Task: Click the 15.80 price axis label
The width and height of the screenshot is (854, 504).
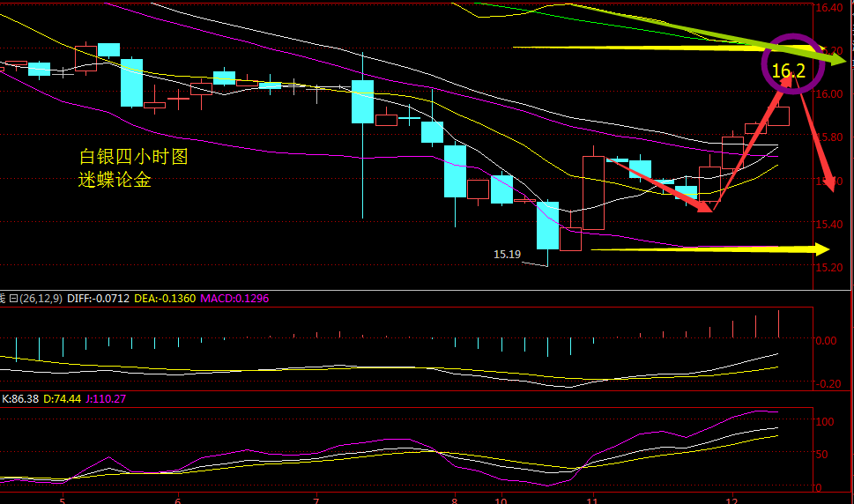Action: coord(830,137)
